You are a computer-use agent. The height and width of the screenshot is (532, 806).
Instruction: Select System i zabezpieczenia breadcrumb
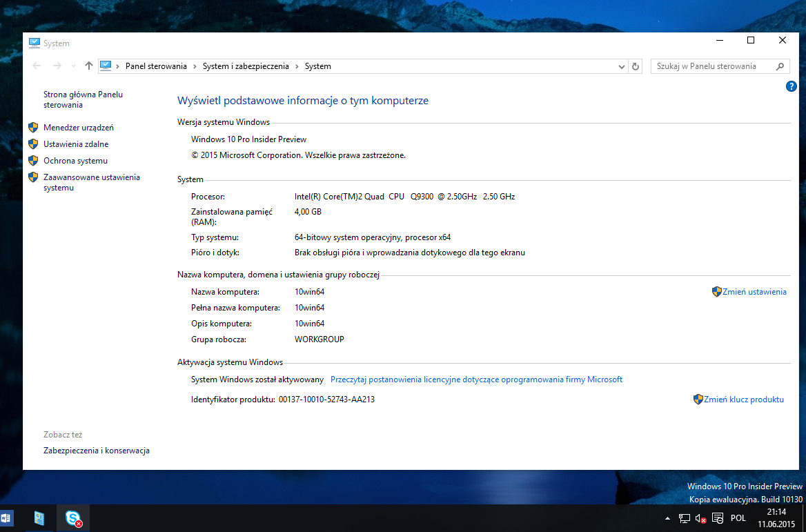click(246, 66)
